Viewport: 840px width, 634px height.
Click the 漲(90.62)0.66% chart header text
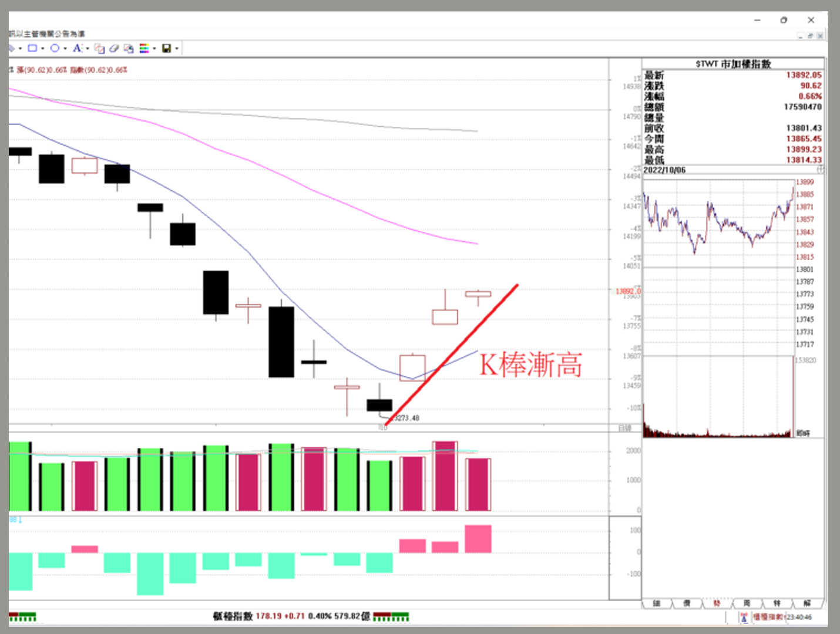point(42,70)
